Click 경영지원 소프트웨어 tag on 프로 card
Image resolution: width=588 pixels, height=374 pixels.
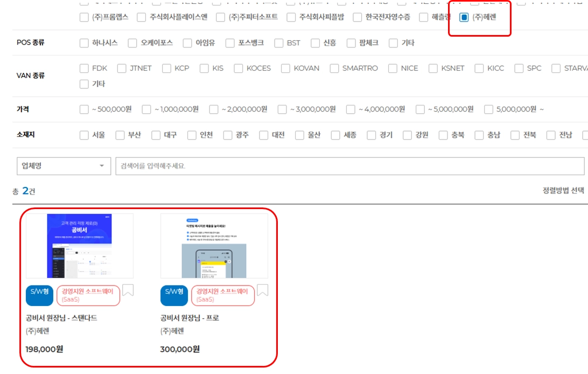click(223, 295)
